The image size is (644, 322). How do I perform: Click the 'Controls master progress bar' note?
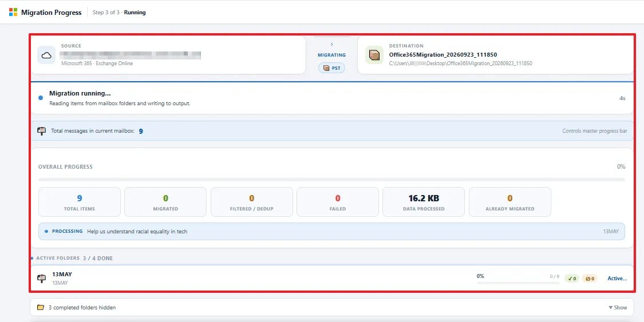point(595,131)
